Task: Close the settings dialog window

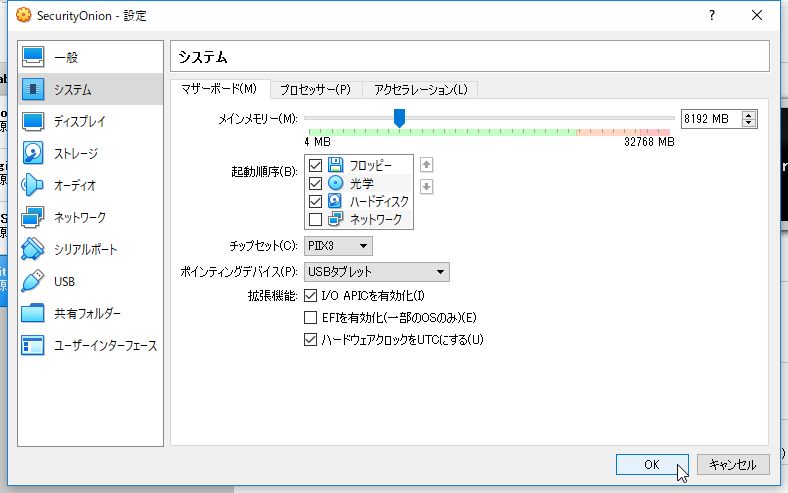Action: [757, 15]
